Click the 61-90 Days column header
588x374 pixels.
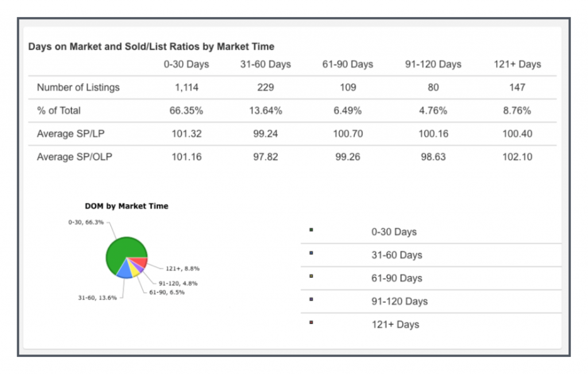coord(347,64)
